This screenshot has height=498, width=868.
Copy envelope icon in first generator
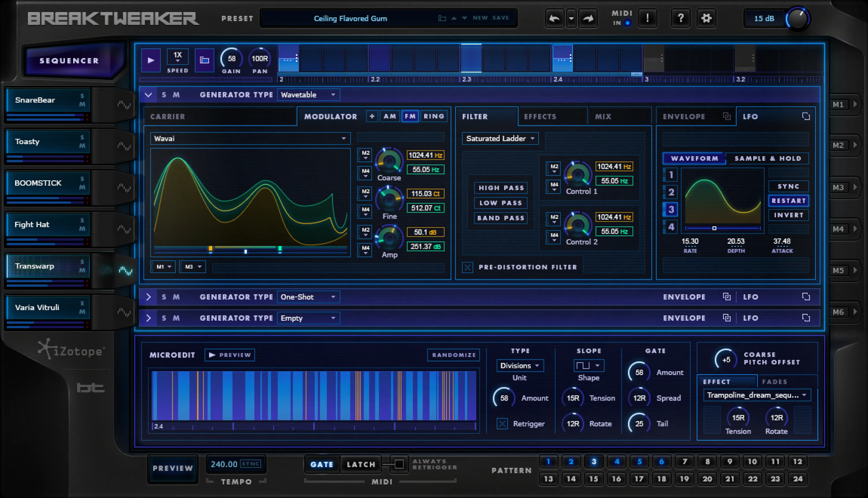(727, 116)
